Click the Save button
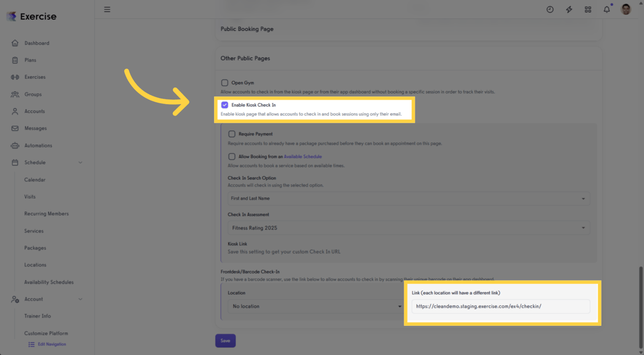The height and width of the screenshot is (355, 644). coord(225,340)
